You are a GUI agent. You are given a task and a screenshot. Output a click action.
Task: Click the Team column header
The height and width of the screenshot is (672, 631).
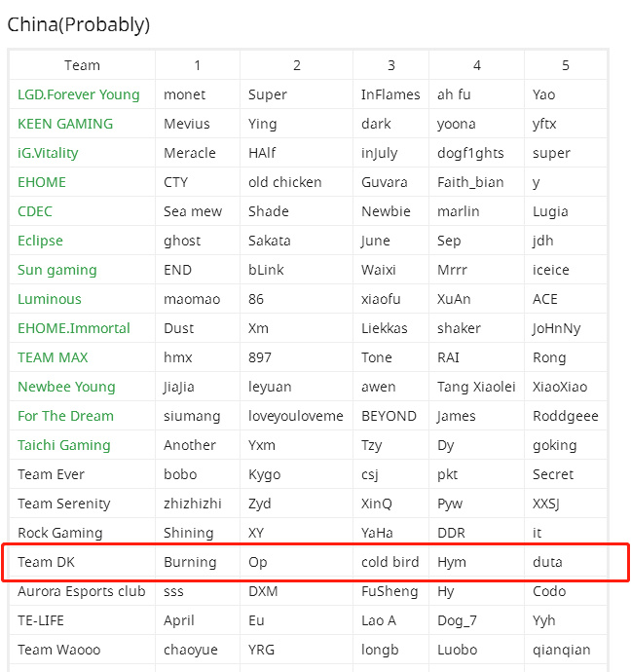(x=82, y=65)
